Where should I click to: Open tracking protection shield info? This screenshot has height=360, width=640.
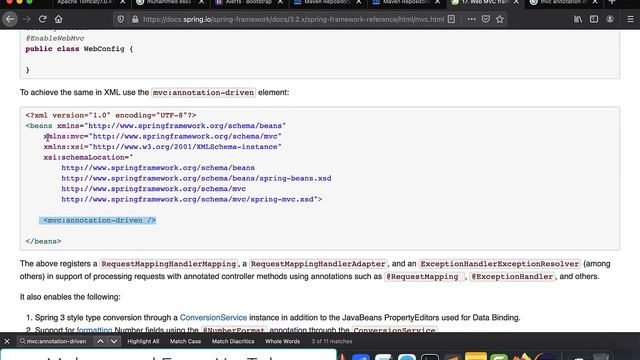pyautogui.click(x=120, y=19)
